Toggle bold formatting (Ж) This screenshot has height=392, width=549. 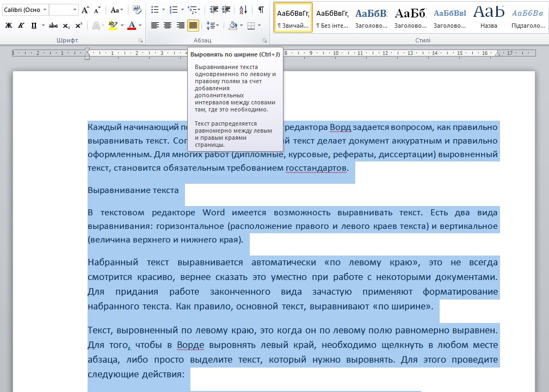click(9, 26)
